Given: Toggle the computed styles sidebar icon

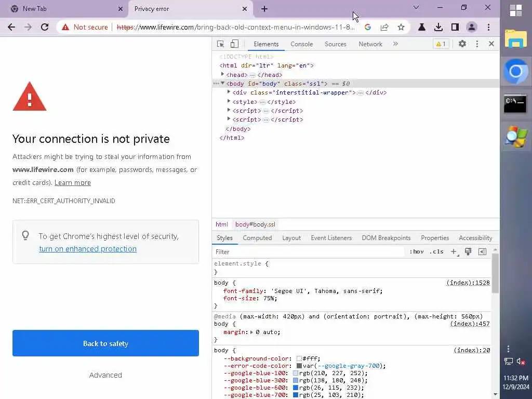Looking at the screenshot, I should click(482, 251).
